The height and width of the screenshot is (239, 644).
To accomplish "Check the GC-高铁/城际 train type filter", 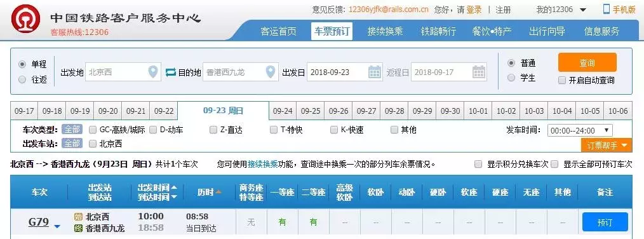I will pyautogui.click(x=93, y=130).
